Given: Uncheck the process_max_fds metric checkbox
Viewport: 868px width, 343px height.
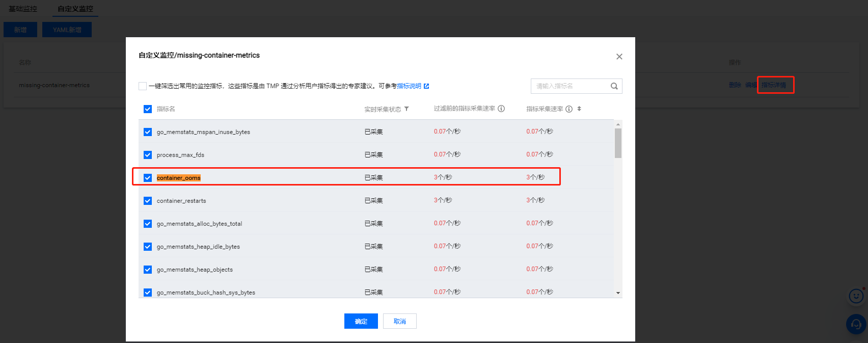Looking at the screenshot, I should coord(148,155).
